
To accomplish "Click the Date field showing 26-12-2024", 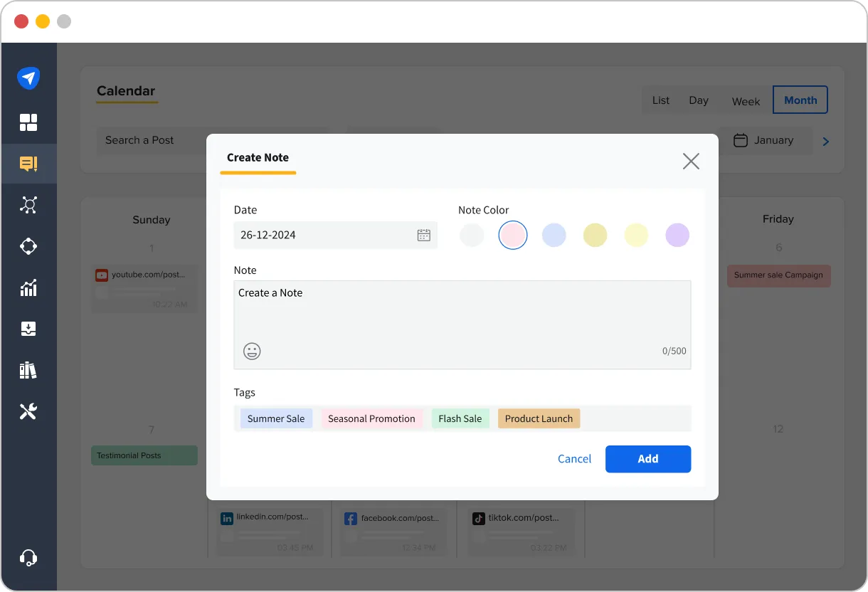I will tap(336, 235).
